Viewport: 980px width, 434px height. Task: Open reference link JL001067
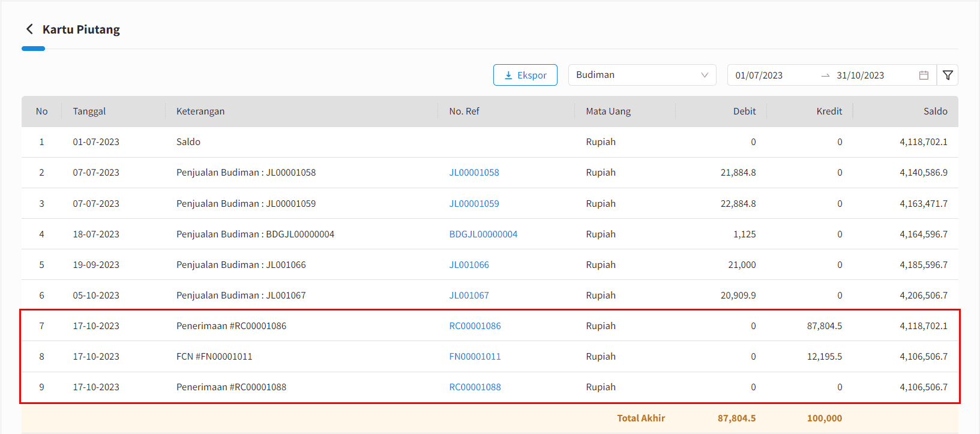point(469,296)
